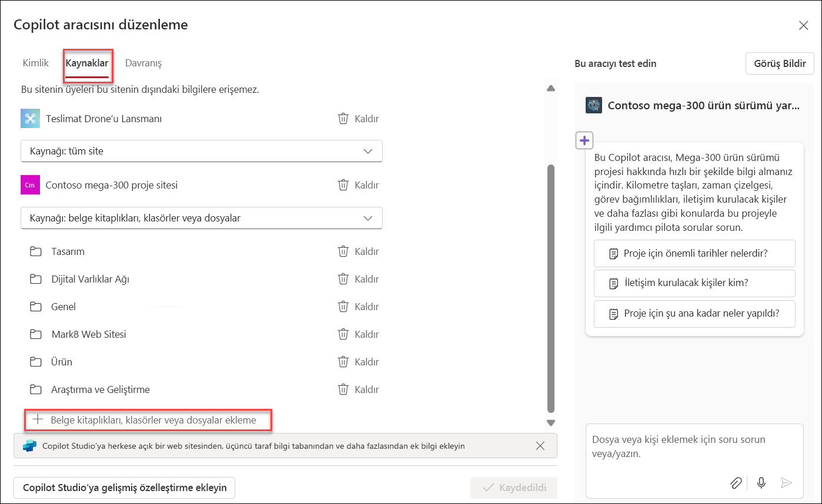This screenshot has width=822, height=504.
Task: Click the attach file paperclip icon
Action: pyautogui.click(x=736, y=483)
